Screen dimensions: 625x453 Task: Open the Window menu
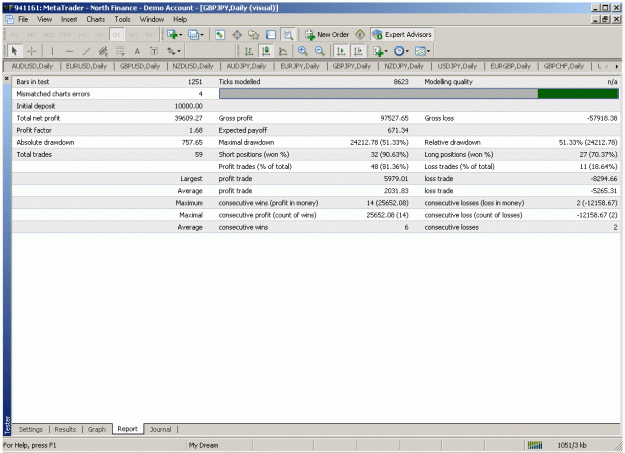151,19
